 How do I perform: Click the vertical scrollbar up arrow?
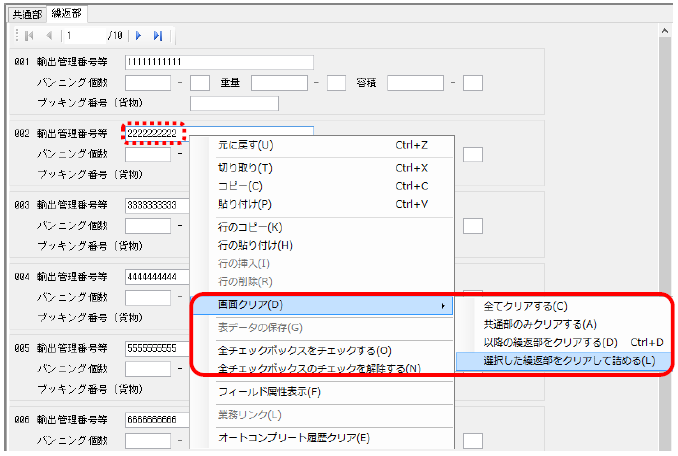click(665, 31)
